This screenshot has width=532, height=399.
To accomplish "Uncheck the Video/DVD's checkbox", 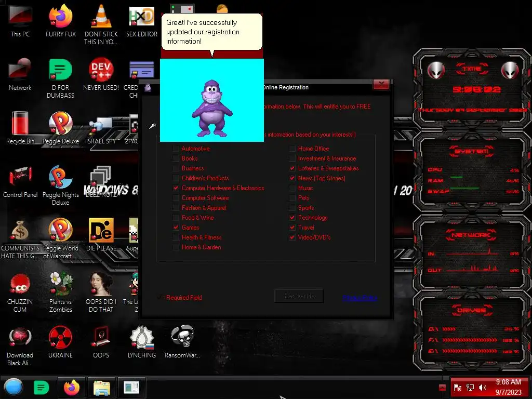I will pos(292,237).
